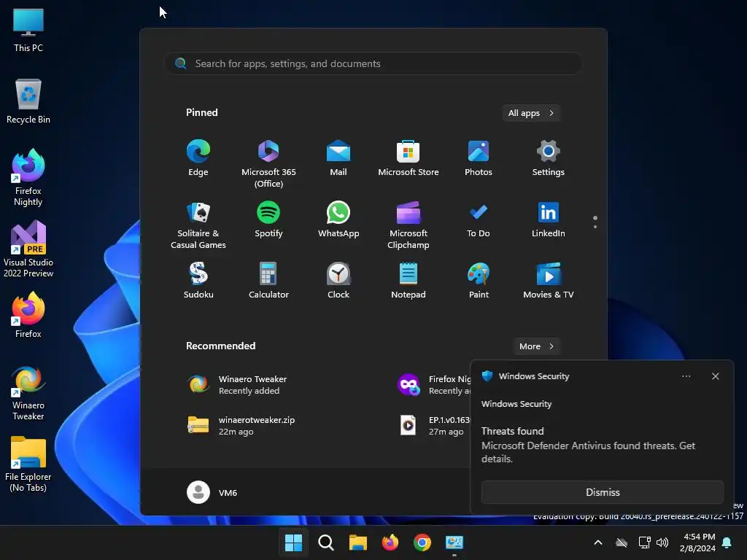
Task: Open Solitaire & Casual Games
Action: [198, 225]
